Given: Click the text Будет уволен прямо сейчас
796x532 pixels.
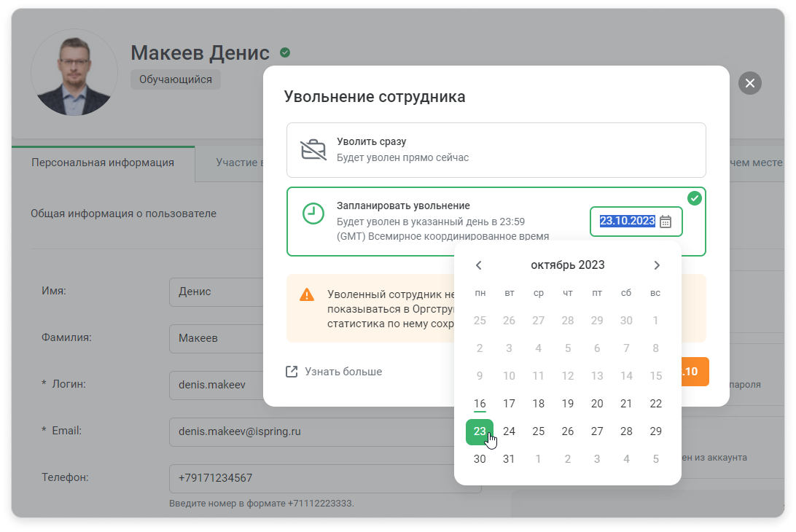Looking at the screenshot, I should 402,158.
